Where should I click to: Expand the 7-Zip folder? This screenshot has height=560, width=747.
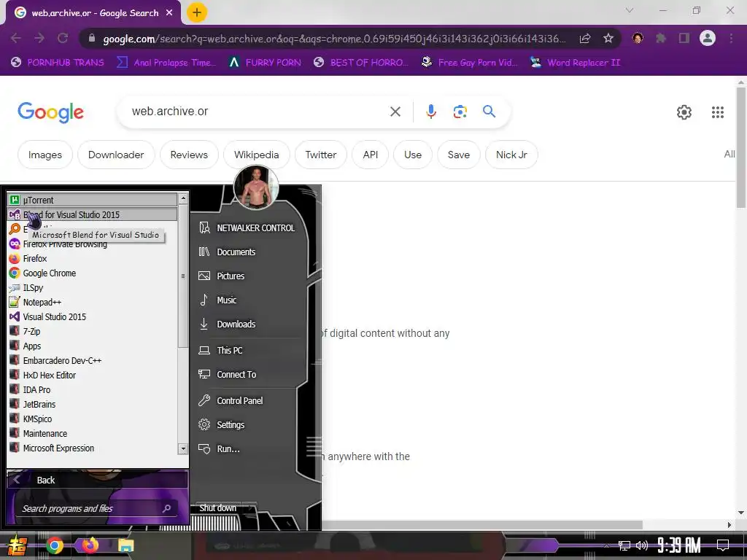click(93, 332)
